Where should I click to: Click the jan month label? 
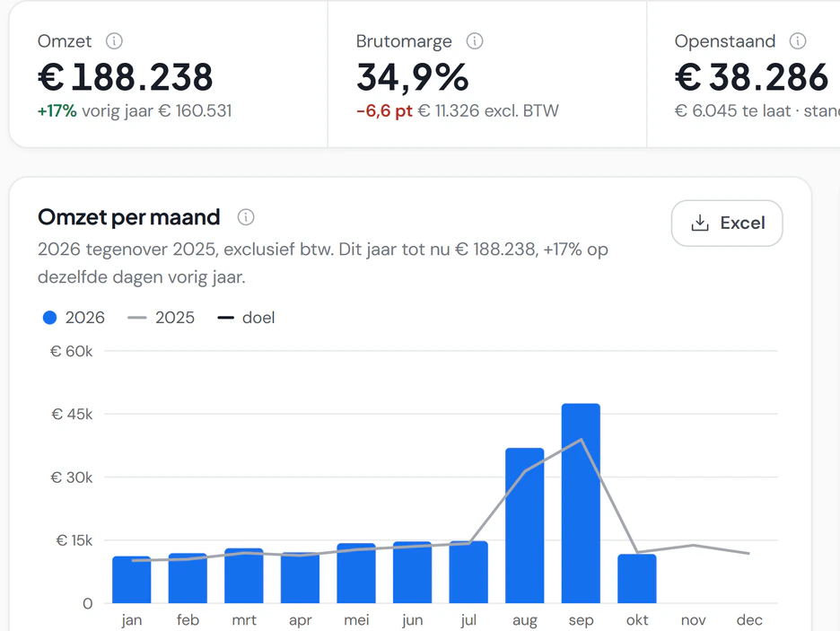coord(132,620)
